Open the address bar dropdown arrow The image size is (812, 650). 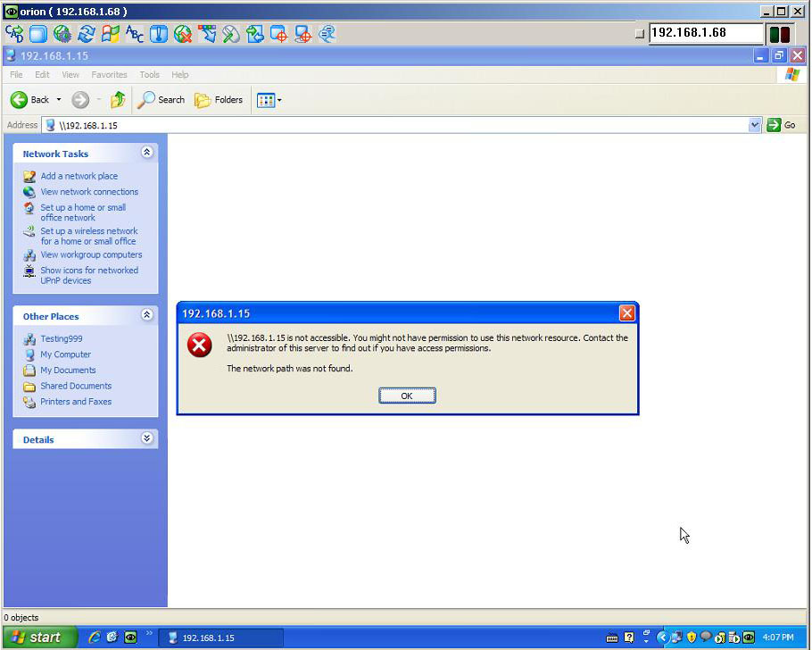[x=755, y=125]
